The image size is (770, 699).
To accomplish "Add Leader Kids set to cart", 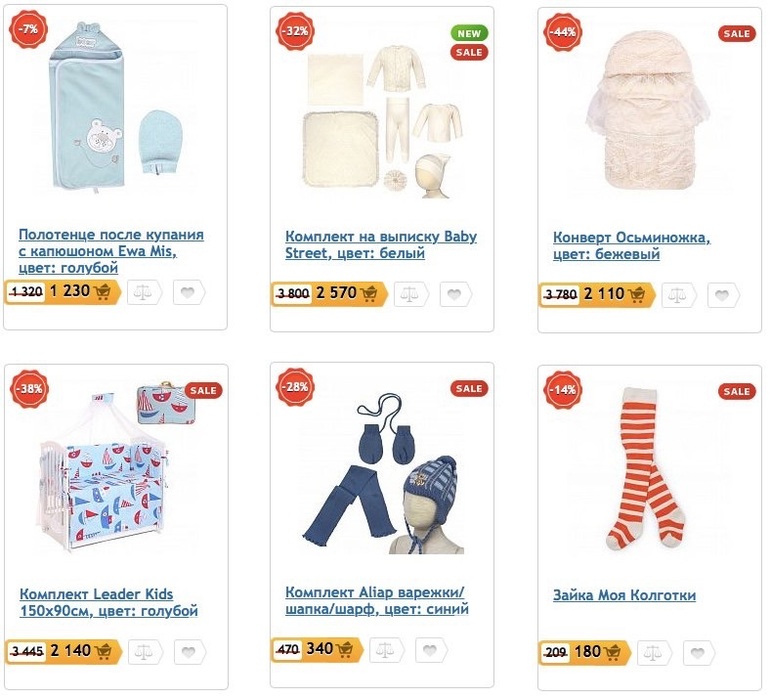I will pos(107,651).
